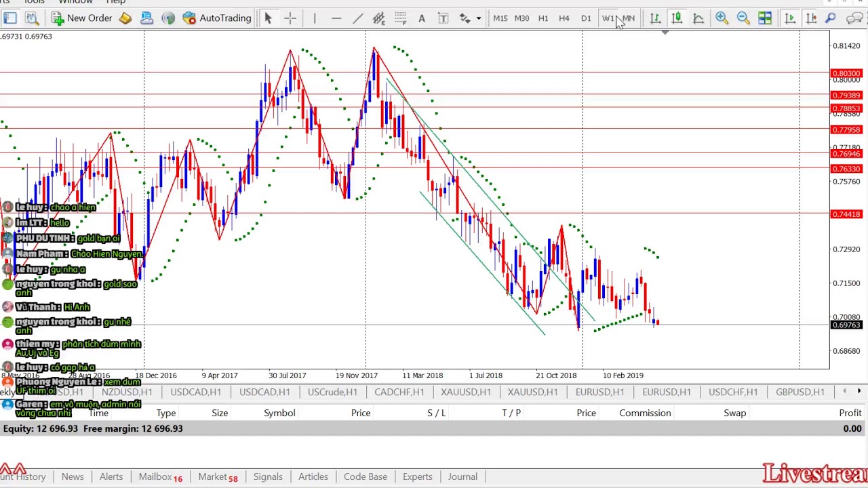Screen dimensions: 868x488
Task: Switch chart to MN timeframe
Action: point(629,18)
